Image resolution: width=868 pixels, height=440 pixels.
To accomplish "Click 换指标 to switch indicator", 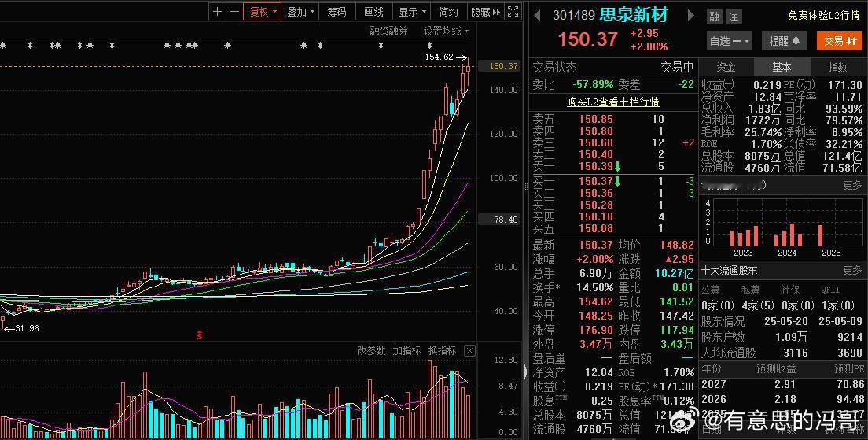I will 443,350.
